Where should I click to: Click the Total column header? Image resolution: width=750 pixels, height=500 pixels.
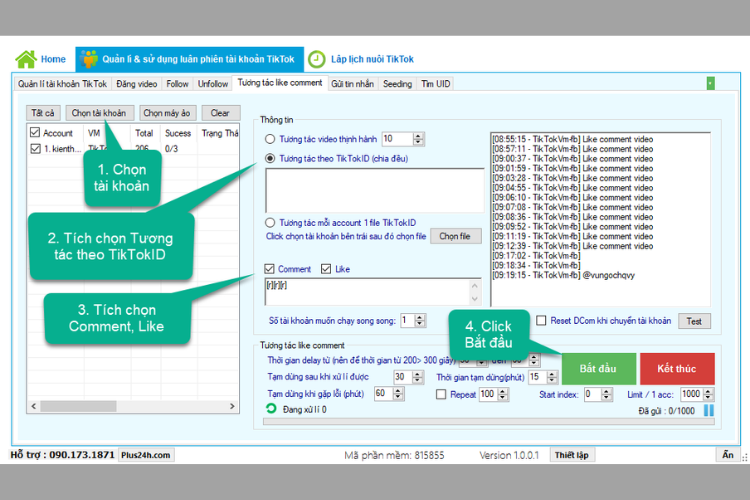pos(144,133)
